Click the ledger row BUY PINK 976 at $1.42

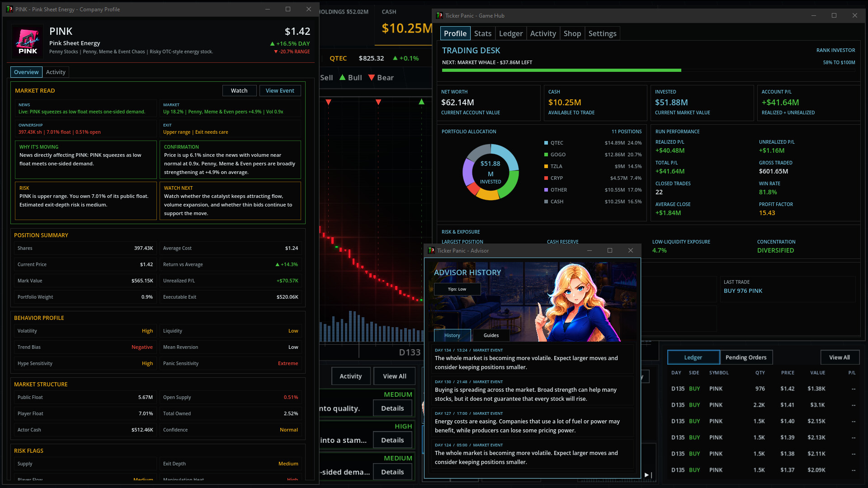pos(764,389)
